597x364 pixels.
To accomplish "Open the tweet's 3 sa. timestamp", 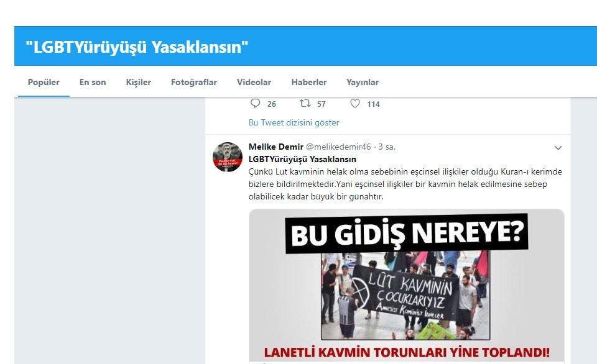I will [387, 147].
